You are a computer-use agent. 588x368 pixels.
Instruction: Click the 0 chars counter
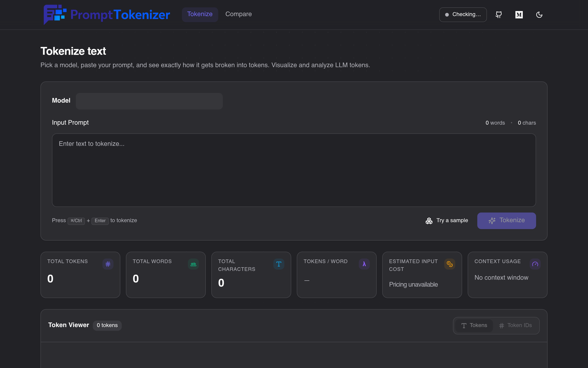coord(527,123)
